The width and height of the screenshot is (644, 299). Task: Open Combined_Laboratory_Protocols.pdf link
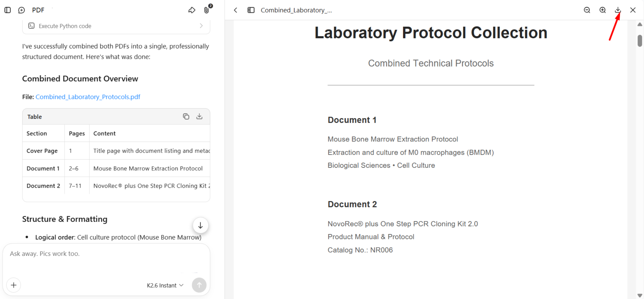tap(88, 97)
